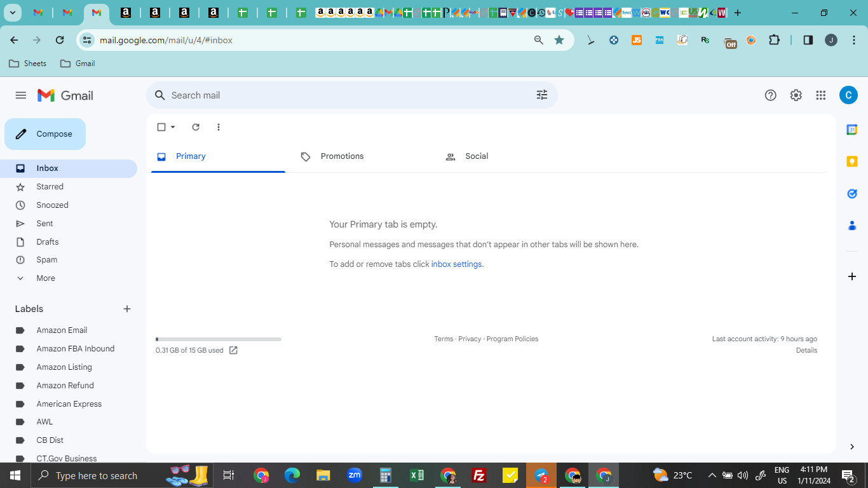Open the Chrome Extensions puzzle icon

coord(774,40)
